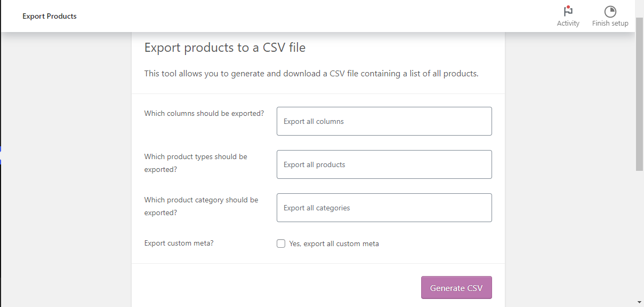The image size is (644, 307).
Task: Open the Activity flag icon
Action: [x=568, y=11]
